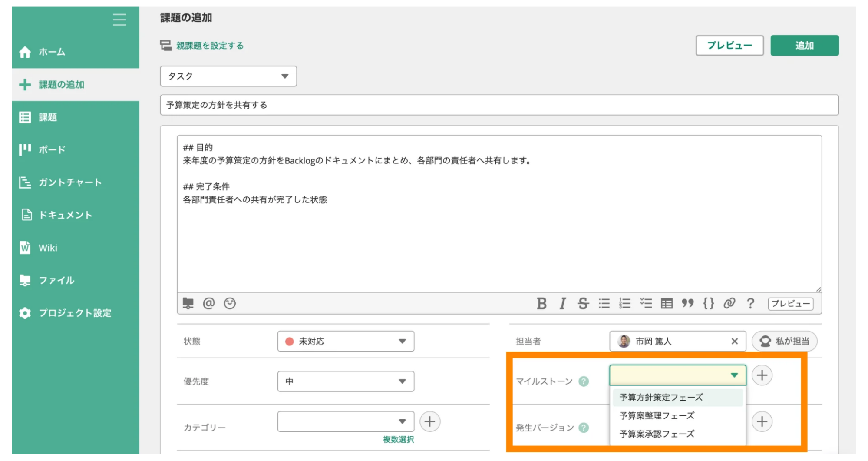Insert a quote block
Image resolution: width=868 pixels, height=461 pixels.
click(x=687, y=303)
